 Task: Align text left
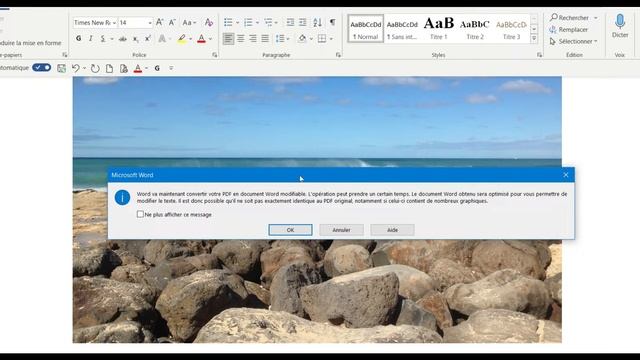click(x=228, y=39)
